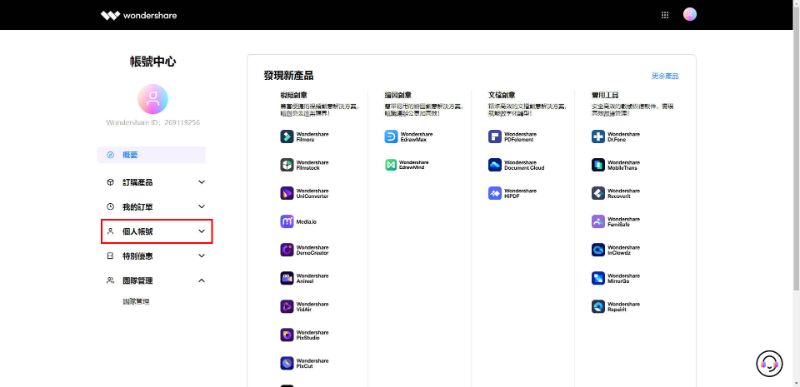Click the user avatar in top bar
800x387 pixels.
(x=690, y=14)
